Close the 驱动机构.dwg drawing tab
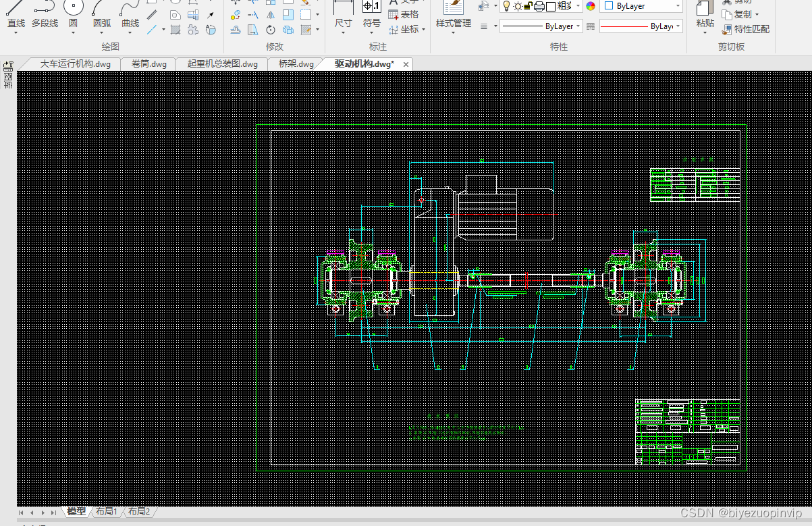 point(406,64)
